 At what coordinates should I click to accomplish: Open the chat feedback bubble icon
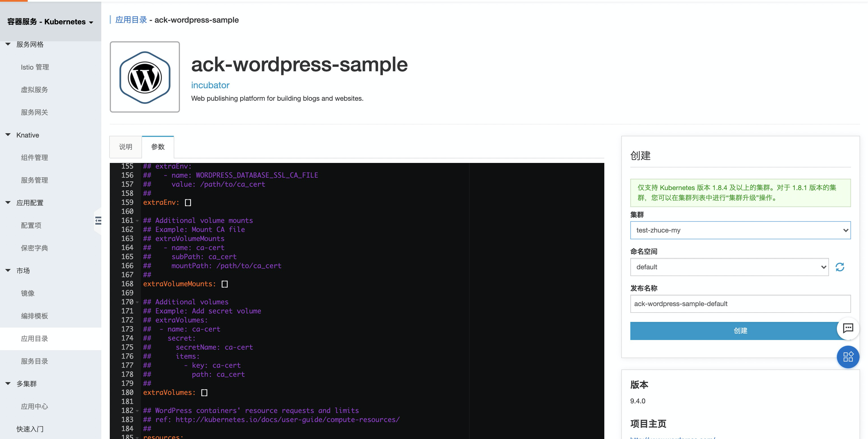click(x=848, y=328)
